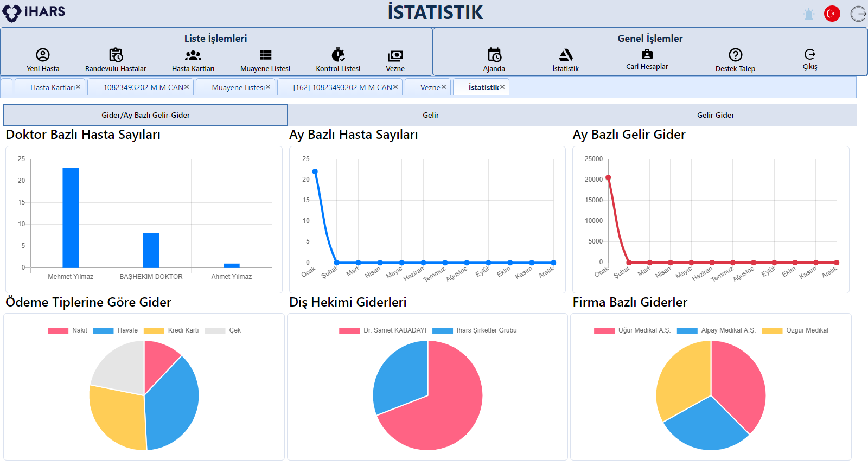868x466 pixels.
Task: Open Cari Hesaplar
Action: pos(647,55)
